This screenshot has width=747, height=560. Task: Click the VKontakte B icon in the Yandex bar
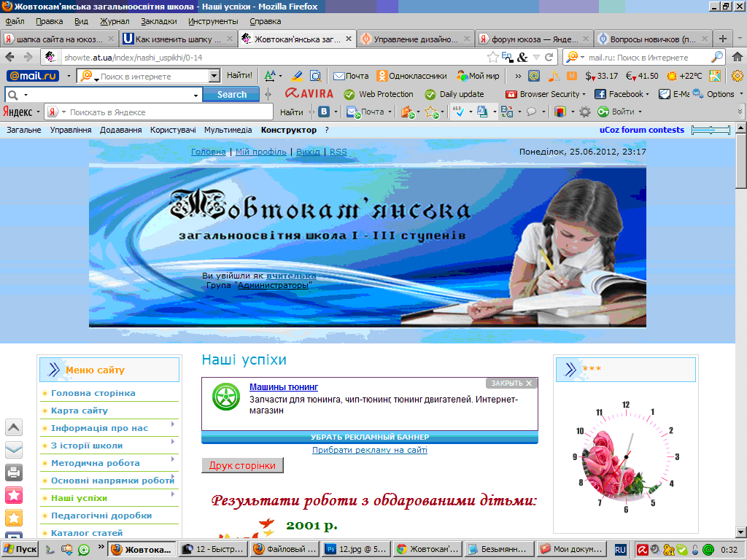[x=324, y=112]
